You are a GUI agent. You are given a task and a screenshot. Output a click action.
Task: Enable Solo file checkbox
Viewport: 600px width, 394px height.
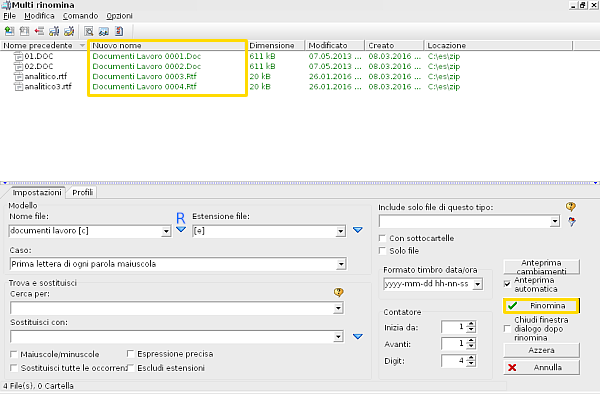[382, 251]
